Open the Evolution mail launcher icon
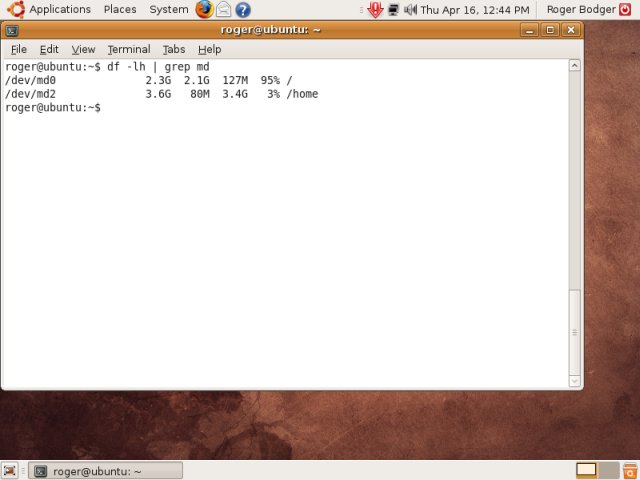The height and width of the screenshot is (480, 640). [223, 9]
